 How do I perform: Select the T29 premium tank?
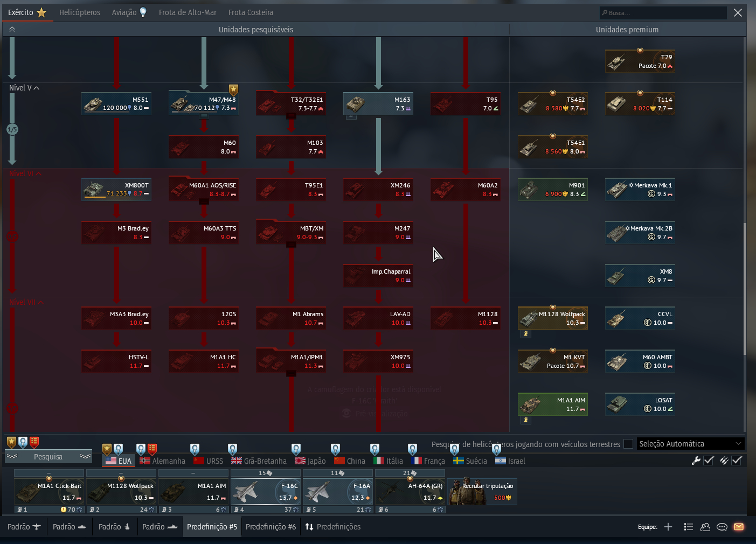[x=640, y=61]
